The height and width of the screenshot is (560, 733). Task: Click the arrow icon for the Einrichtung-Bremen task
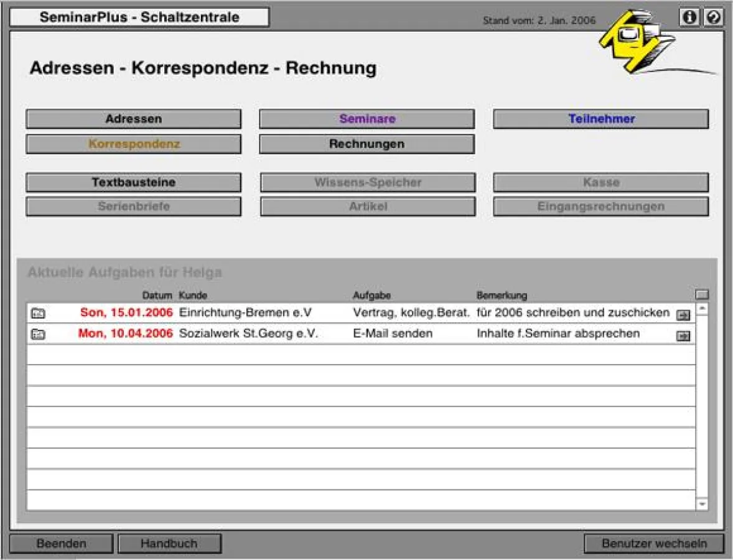tap(683, 315)
